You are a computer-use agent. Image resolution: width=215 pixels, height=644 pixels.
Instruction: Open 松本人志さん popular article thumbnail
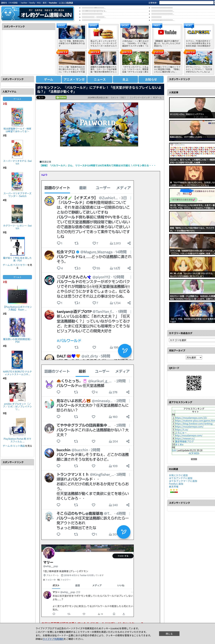(x=192, y=131)
